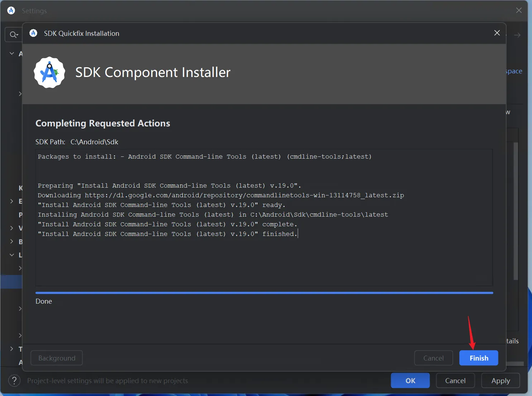Click the SDK Path 'C:\Android\Sdk' text
The width and height of the screenshot is (532, 396).
coord(94,142)
